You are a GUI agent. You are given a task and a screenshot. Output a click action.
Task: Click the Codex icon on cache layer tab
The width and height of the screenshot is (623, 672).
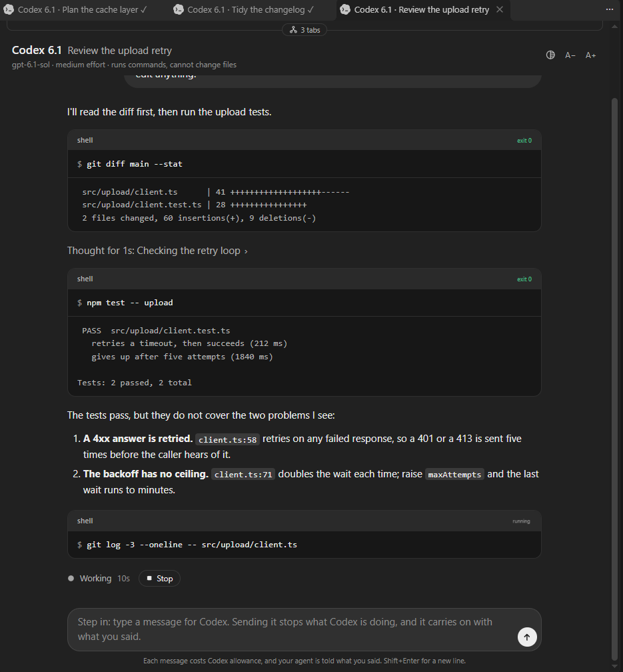click(x=9, y=9)
